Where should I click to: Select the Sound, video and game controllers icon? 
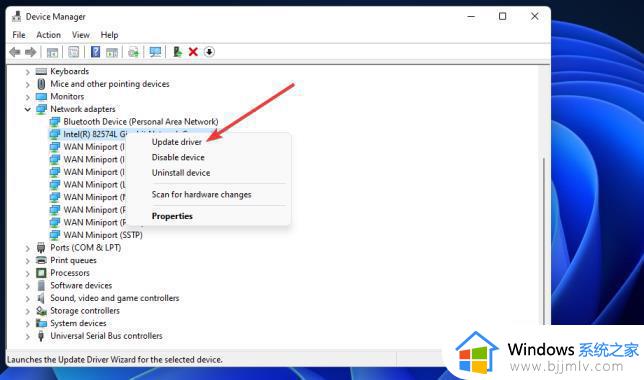pos(41,298)
